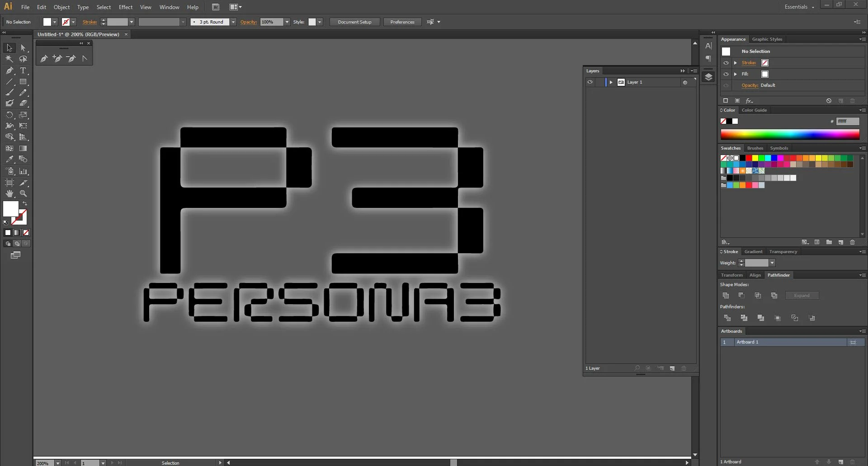
Task: Open the 200% zoom level dropdown
Action: pyautogui.click(x=57, y=463)
